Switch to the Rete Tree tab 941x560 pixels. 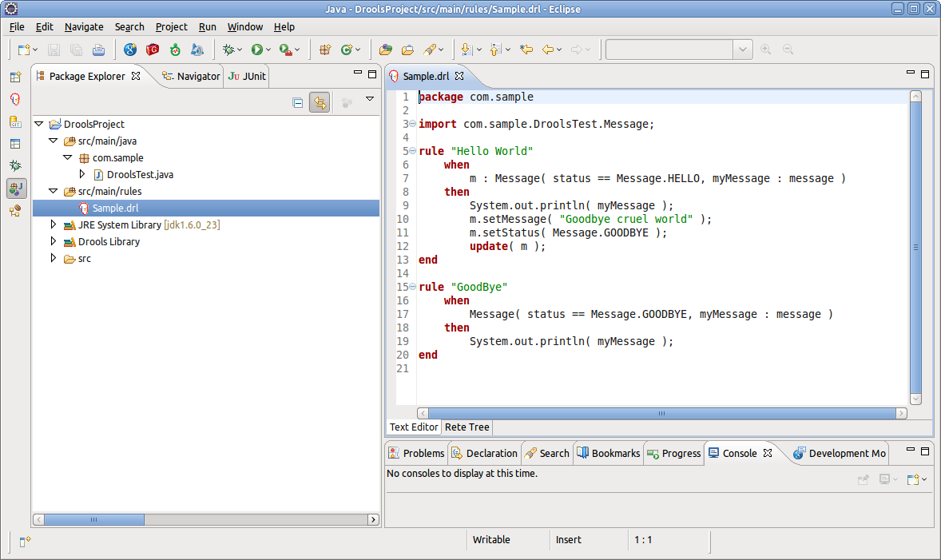[x=467, y=427]
